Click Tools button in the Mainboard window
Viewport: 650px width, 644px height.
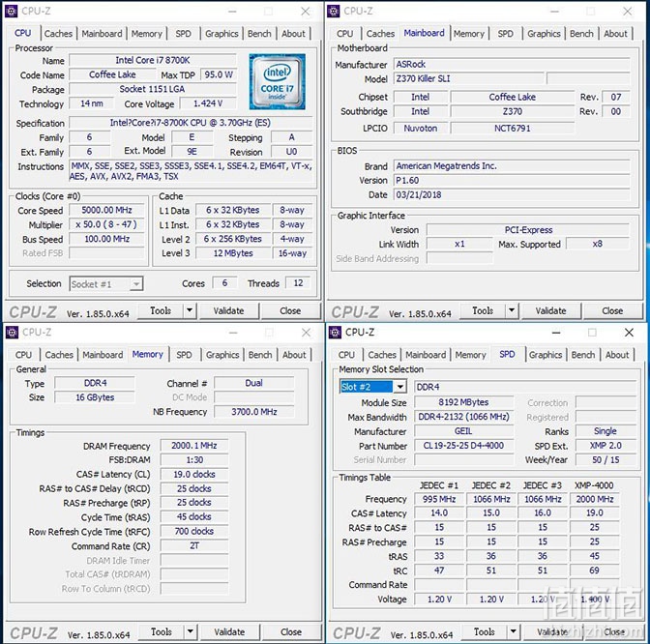(483, 310)
